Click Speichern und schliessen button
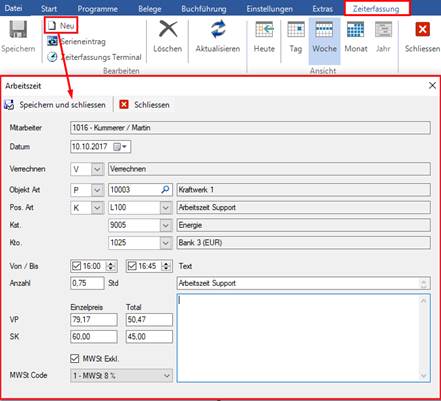Screen dimensions: 441x401 (55, 105)
